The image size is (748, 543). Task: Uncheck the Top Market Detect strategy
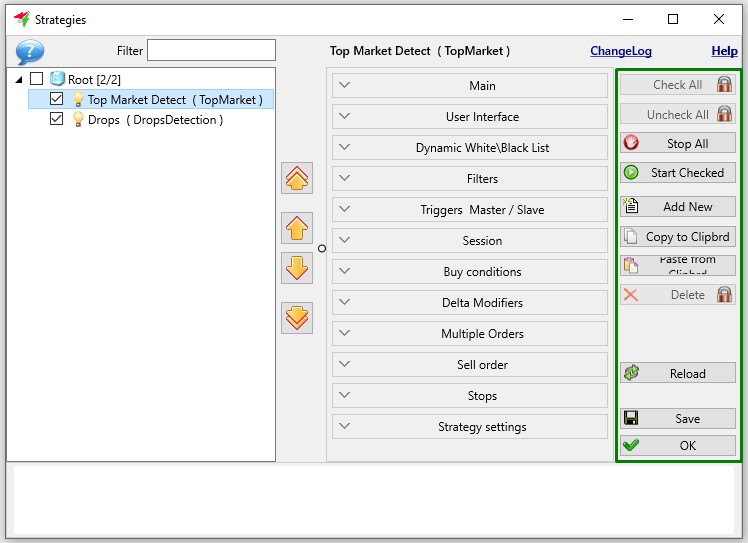56,99
